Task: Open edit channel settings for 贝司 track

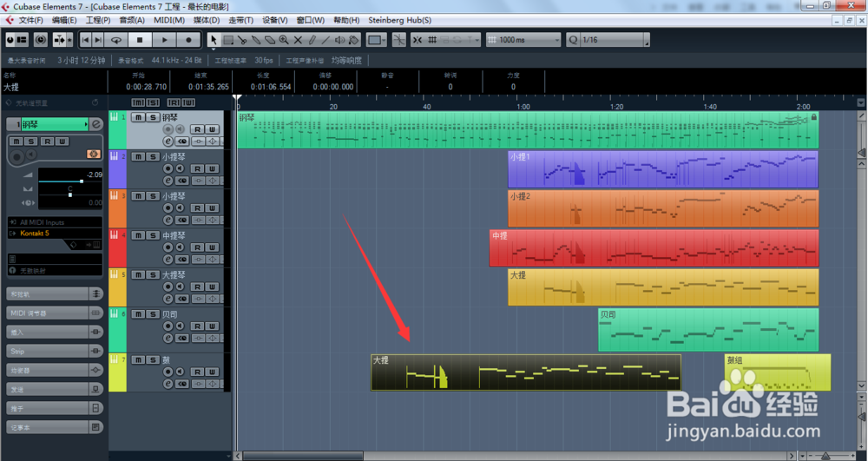Action: (168, 338)
